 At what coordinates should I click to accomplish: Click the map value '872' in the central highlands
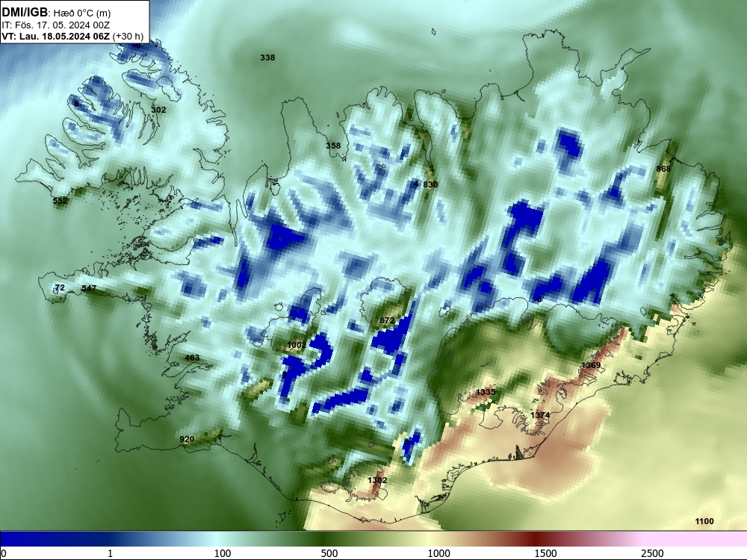(387, 321)
